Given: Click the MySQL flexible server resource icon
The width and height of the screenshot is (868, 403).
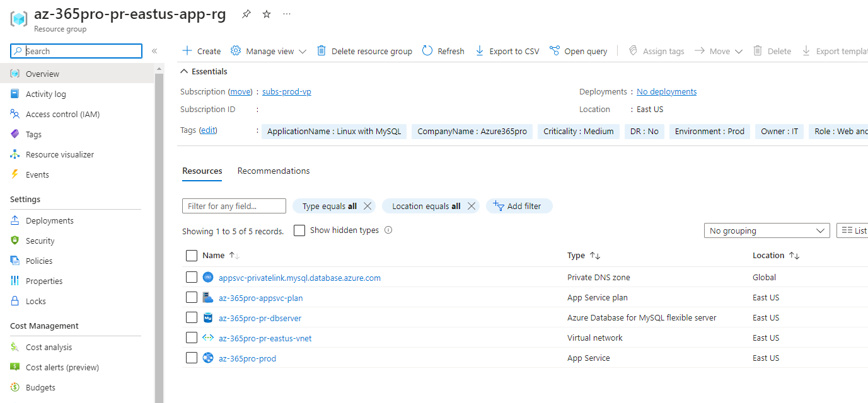Looking at the screenshot, I should pos(208,318).
